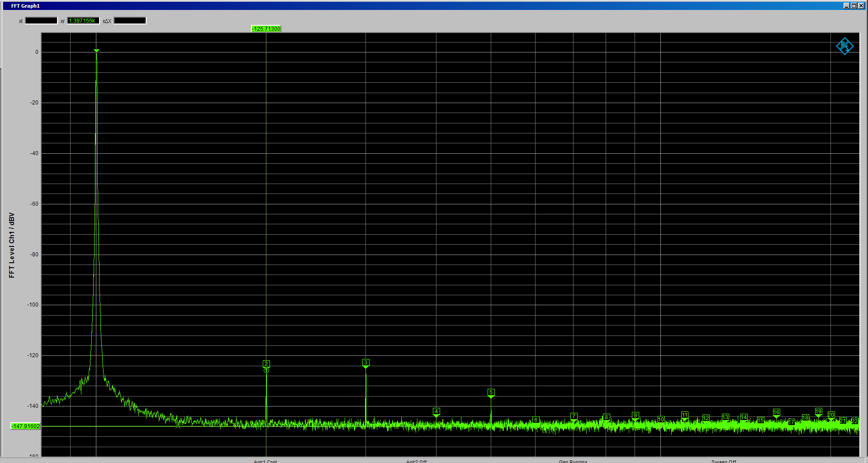868x463 pixels.
Task: Select harmonic marker 17
Action: 792,422
